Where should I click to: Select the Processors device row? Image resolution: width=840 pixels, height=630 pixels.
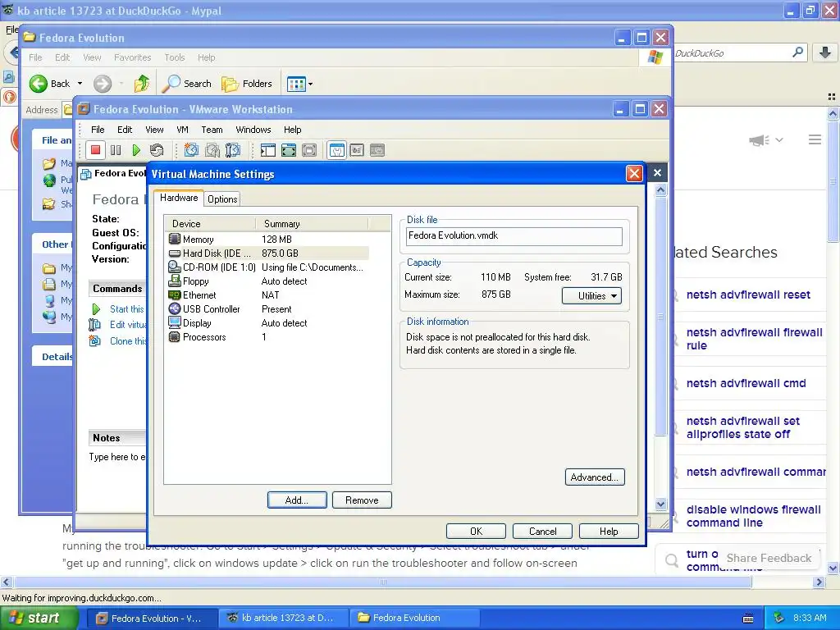(268, 337)
